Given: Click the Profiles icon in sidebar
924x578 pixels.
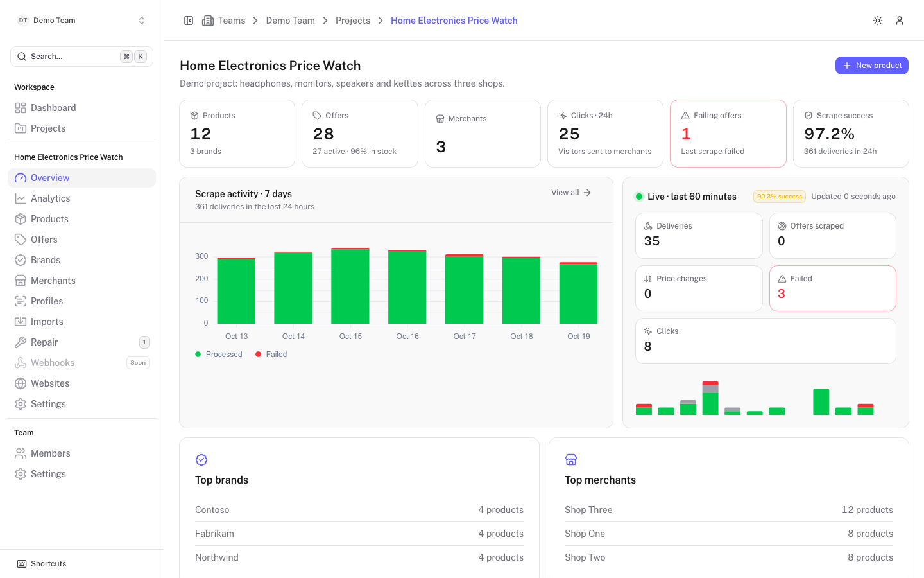Looking at the screenshot, I should (21, 301).
